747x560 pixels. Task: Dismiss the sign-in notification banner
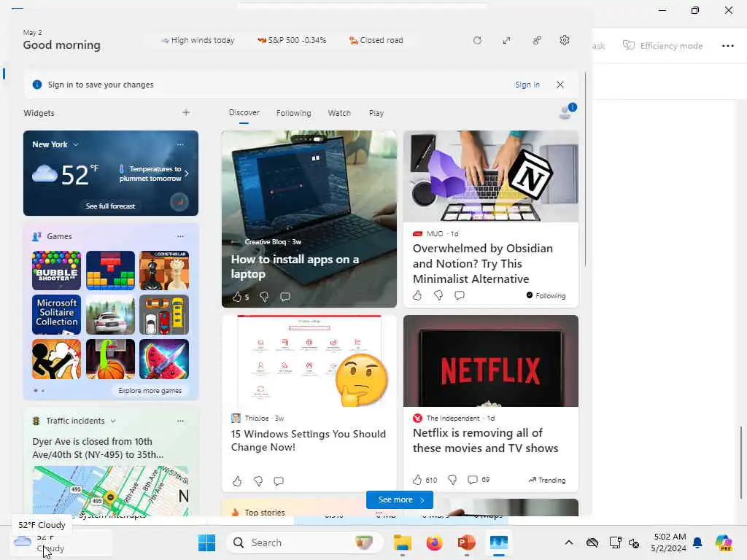(560, 85)
